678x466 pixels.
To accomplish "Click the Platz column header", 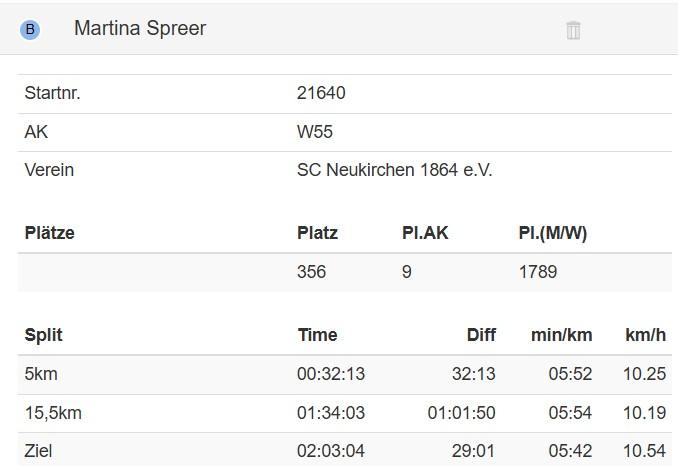I will coord(317,233).
